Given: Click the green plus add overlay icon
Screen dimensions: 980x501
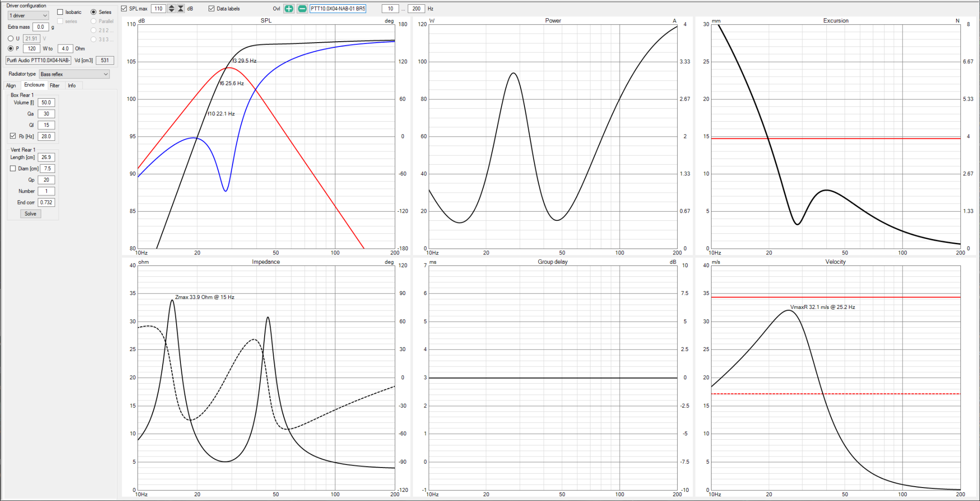Looking at the screenshot, I should pos(289,9).
